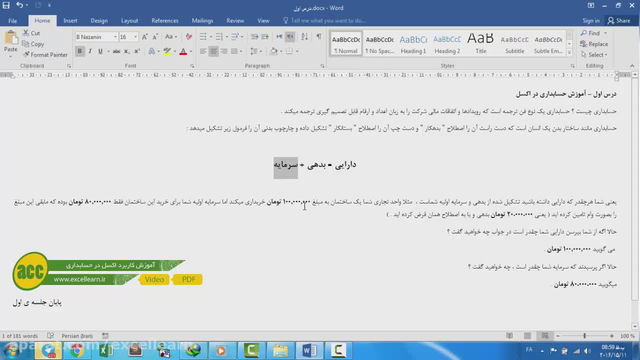The height and width of the screenshot is (360, 640).
Task: Open Excel from the Windows taskbar
Action: [x=106, y=351]
